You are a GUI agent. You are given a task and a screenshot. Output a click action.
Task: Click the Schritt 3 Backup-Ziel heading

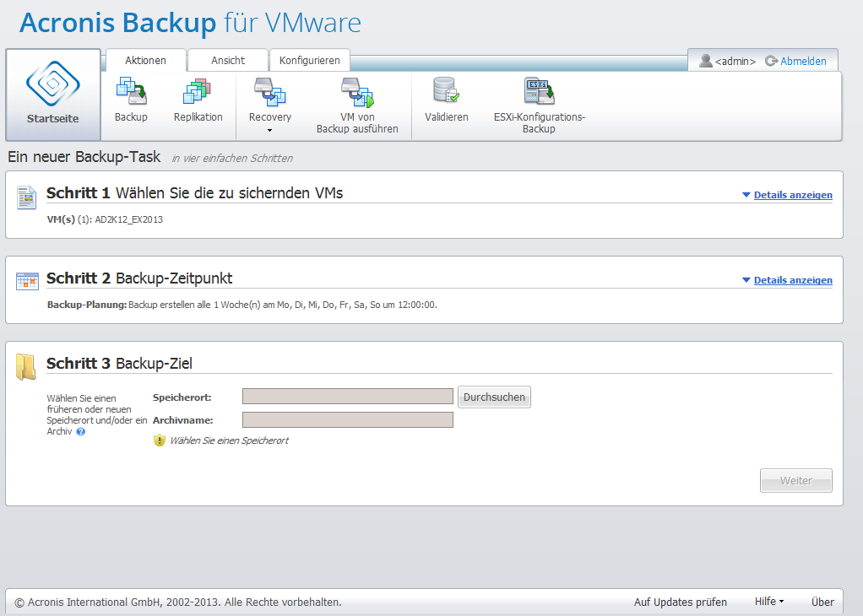coord(119,363)
